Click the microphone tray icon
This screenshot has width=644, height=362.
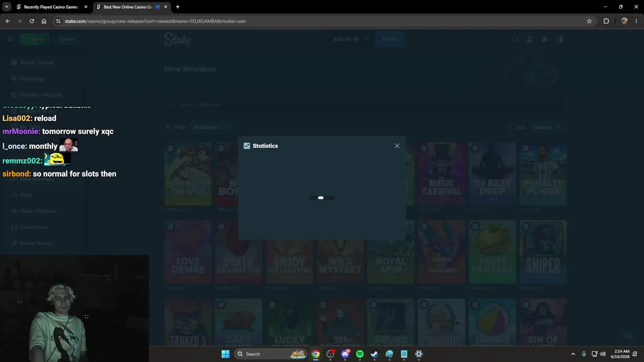584,354
